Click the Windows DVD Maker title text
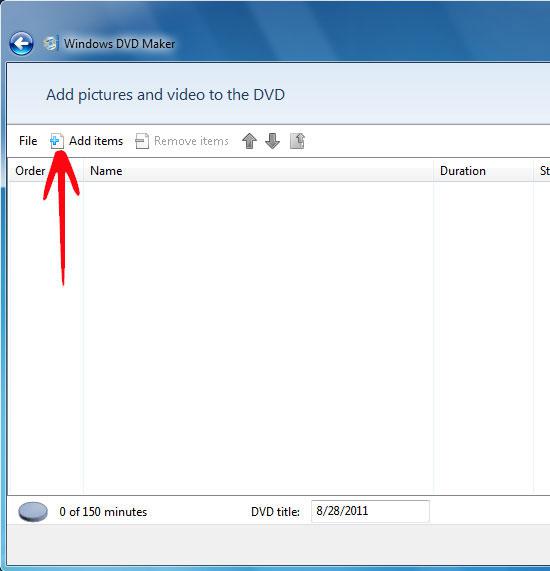The width and height of the screenshot is (550, 571). coord(119,44)
